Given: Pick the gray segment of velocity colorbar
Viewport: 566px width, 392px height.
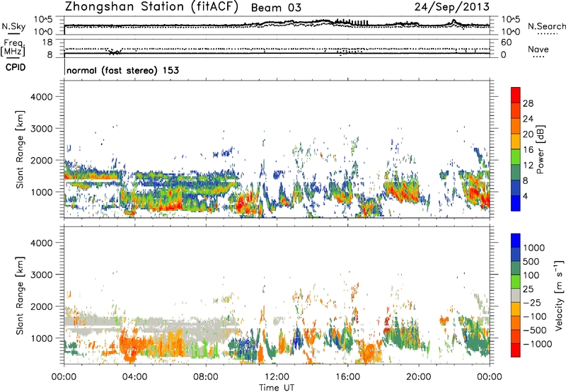Looking at the screenshot, I should pyautogui.click(x=516, y=296).
